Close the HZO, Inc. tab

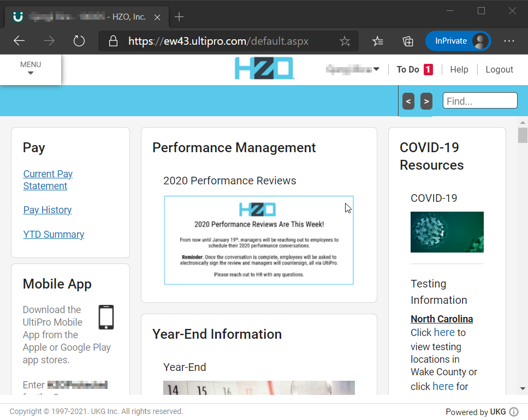point(157,17)
